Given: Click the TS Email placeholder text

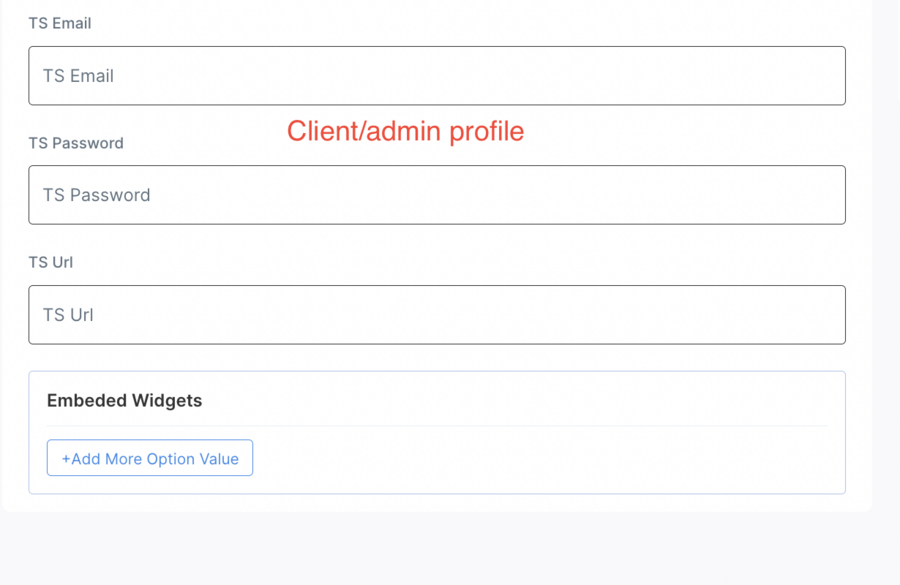Looking at the screenshot, I should click(x=78, y=76).
